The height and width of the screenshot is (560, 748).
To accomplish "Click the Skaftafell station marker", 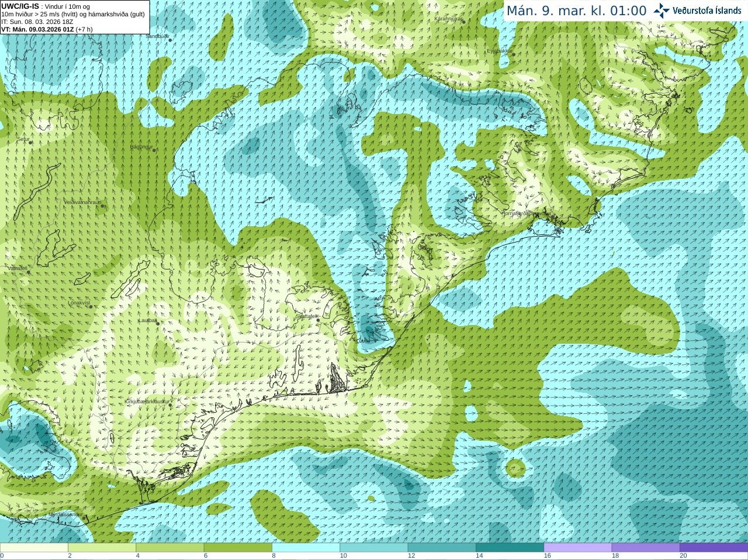I will (x=318, y=320).
